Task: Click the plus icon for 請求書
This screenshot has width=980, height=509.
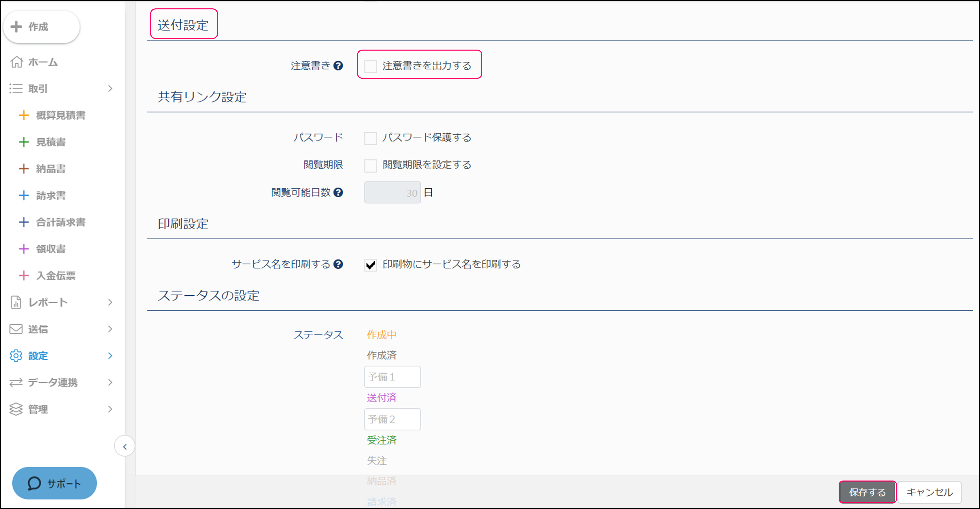Action: tap(23, 195)
